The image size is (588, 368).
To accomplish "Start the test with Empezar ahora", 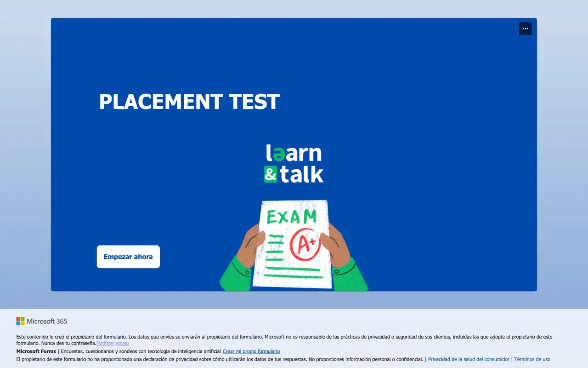I will point(128,257).
